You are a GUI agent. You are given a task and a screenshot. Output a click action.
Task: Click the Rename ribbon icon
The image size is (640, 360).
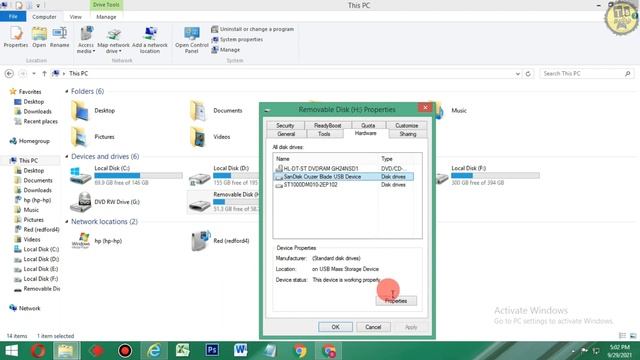click(x=60, y=37)
